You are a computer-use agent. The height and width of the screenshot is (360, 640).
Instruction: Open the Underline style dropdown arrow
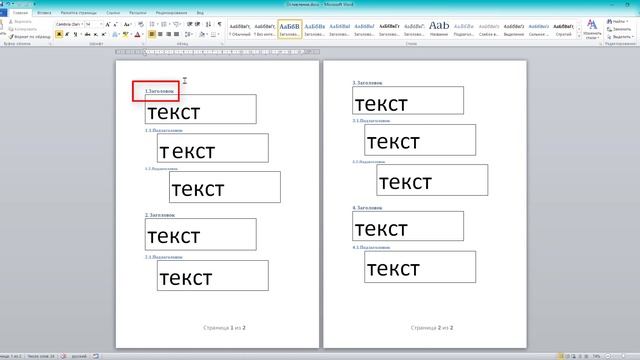[x=80, y=35]
